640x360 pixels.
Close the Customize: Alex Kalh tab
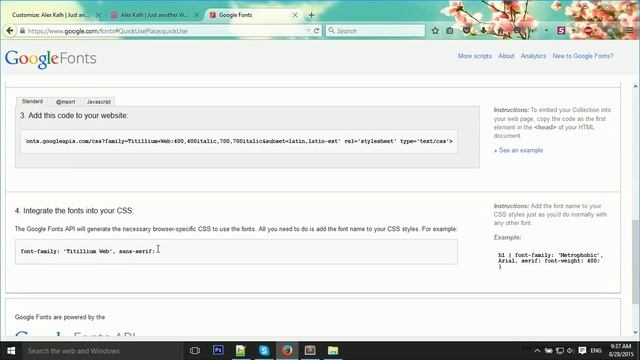[98, 15]
